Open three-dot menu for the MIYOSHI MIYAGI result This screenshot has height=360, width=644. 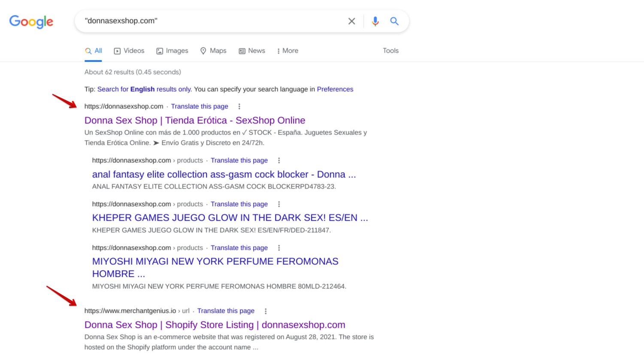coord(279,248)
